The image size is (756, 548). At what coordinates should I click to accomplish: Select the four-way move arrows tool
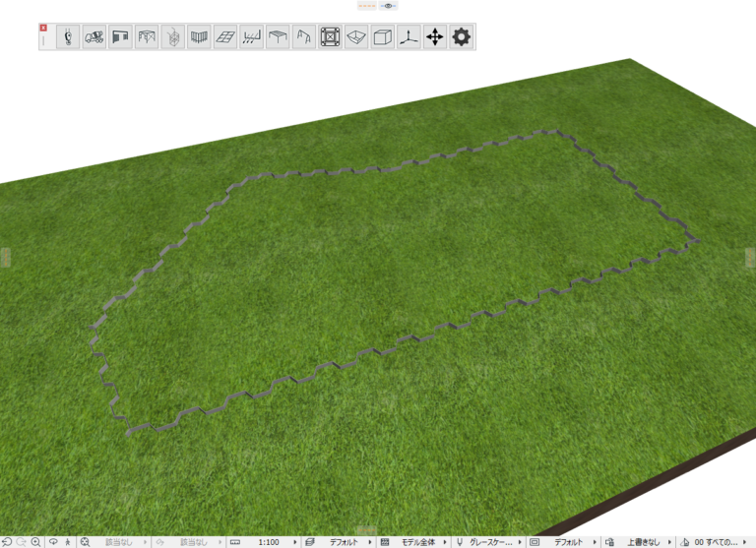435,36
